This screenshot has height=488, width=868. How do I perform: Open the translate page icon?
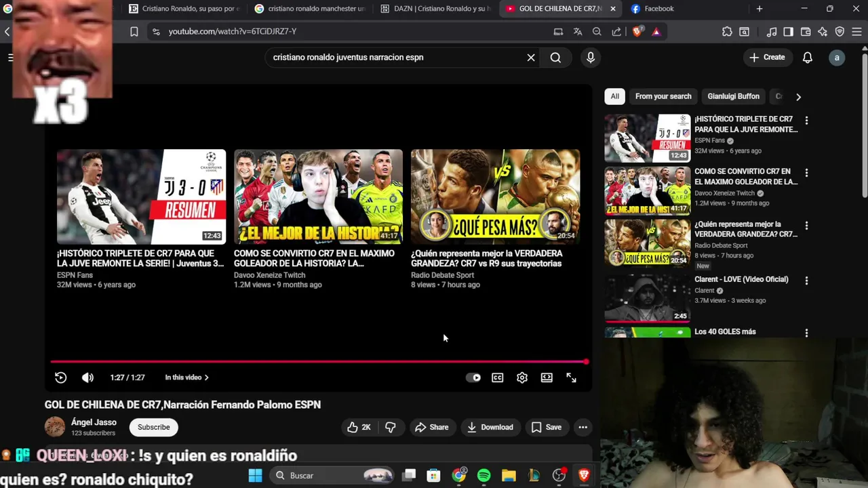pos(578,31)
